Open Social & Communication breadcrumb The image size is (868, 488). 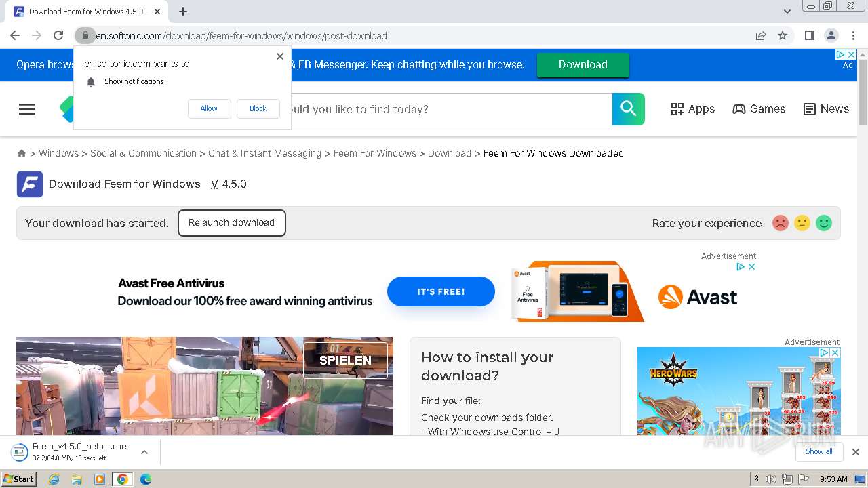[143, 154]
